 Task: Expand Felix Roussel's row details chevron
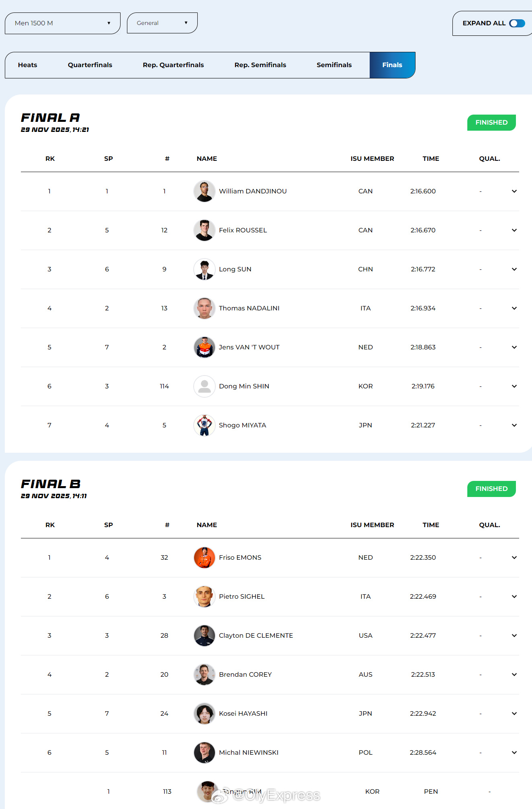pos(514,230)
